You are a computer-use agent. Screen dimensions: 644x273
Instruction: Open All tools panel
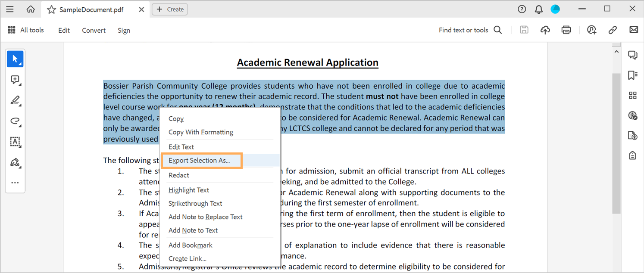point(26,30)
